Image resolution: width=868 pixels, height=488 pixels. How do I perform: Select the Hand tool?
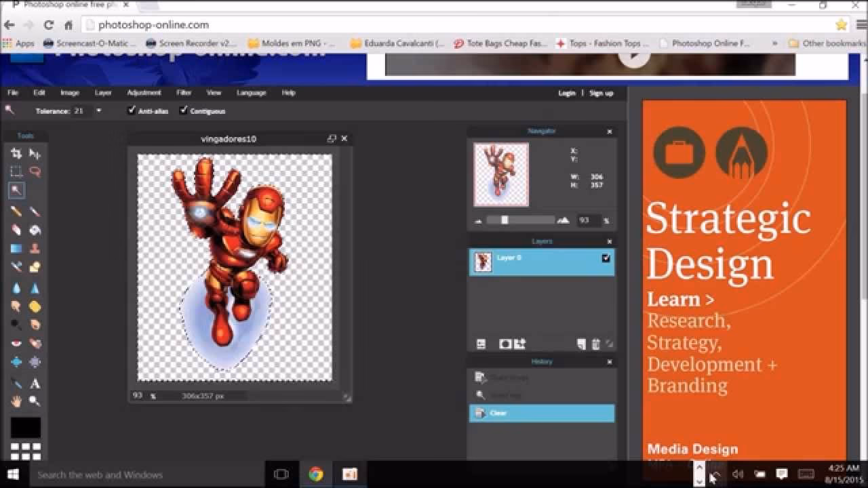(16, 401)
